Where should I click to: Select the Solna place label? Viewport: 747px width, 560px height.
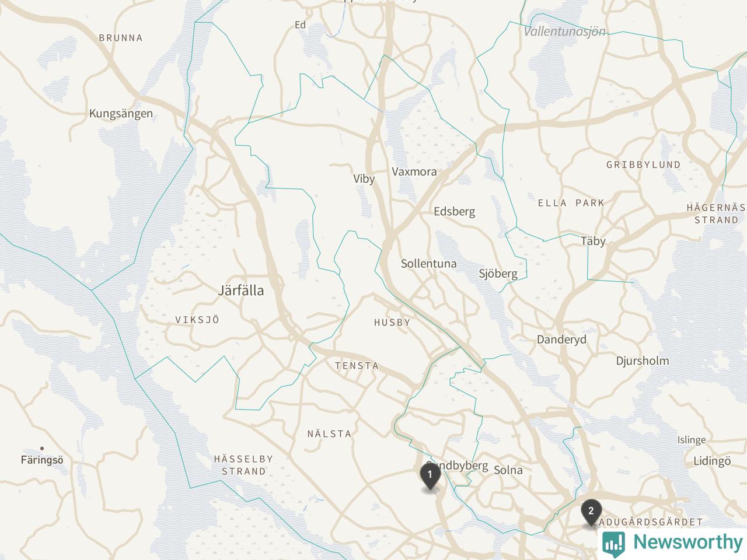pyautogui.click(x=508, y=470)
